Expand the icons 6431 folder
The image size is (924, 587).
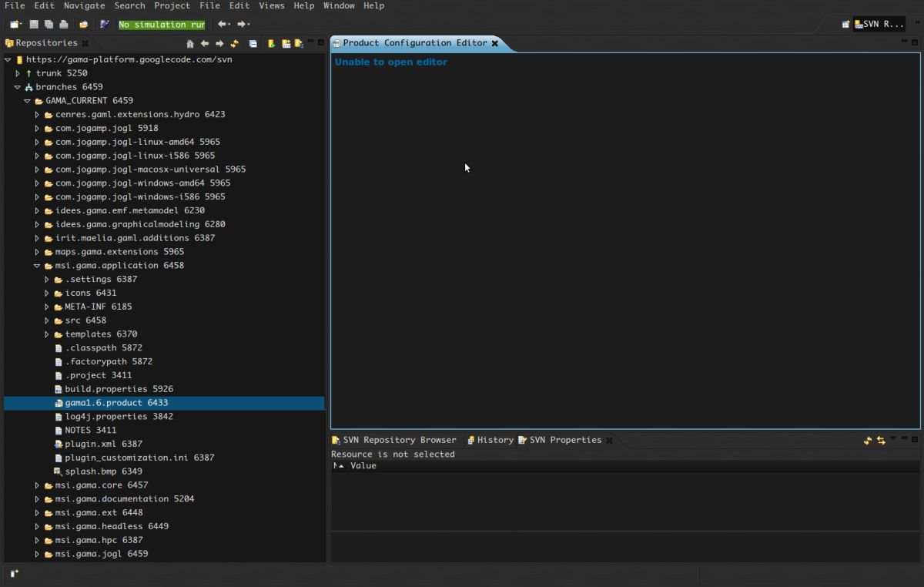(x=47, y=293)
